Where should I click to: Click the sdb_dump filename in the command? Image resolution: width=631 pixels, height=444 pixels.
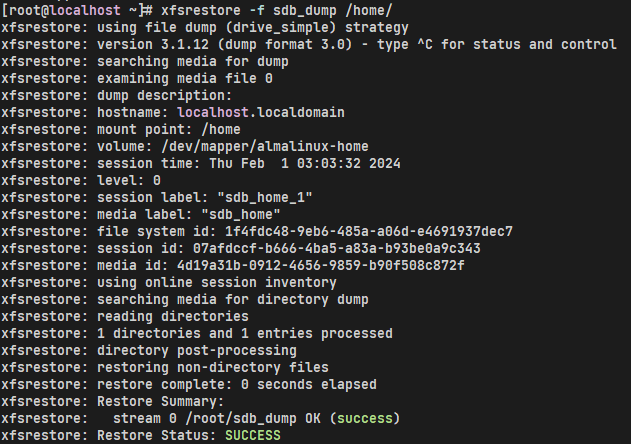click(x=284, y=10)
